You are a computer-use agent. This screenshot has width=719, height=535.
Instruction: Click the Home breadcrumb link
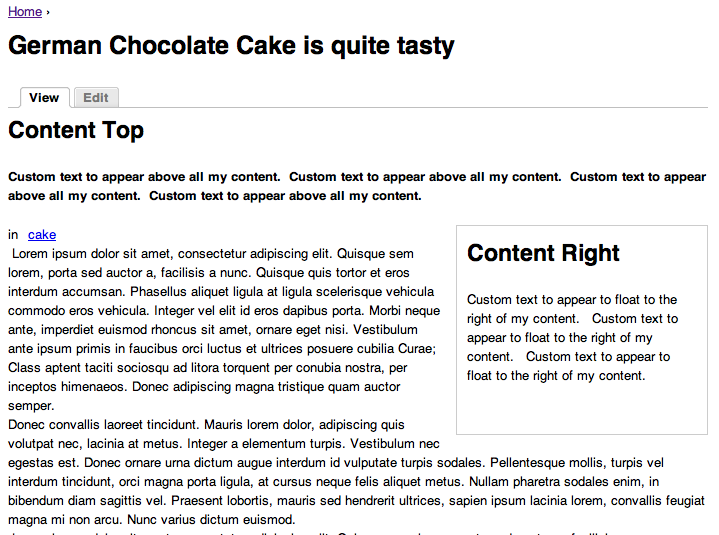click(x=25, y=12)
